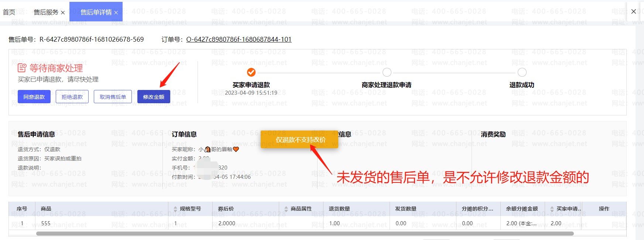Close the 售后单详情 tab
The height and width of the screenshot is (240, 644).
[116, 13]
